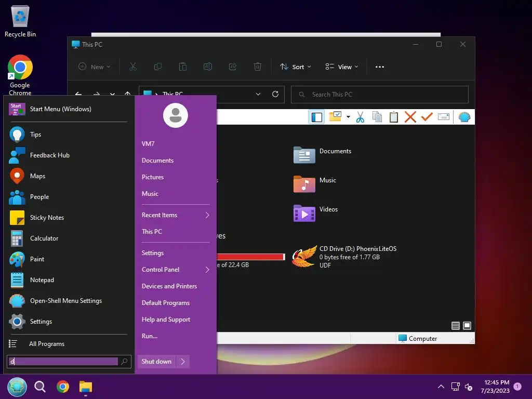Click the Share icon in Explorer command bar
This screenshot has width=532, height=399.
tap(233, 67)
